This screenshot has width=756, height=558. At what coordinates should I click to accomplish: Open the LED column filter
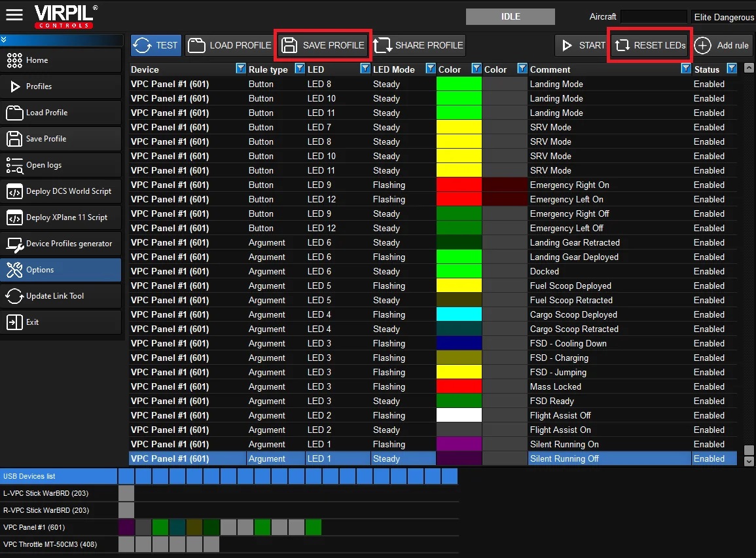pos(365,69)
